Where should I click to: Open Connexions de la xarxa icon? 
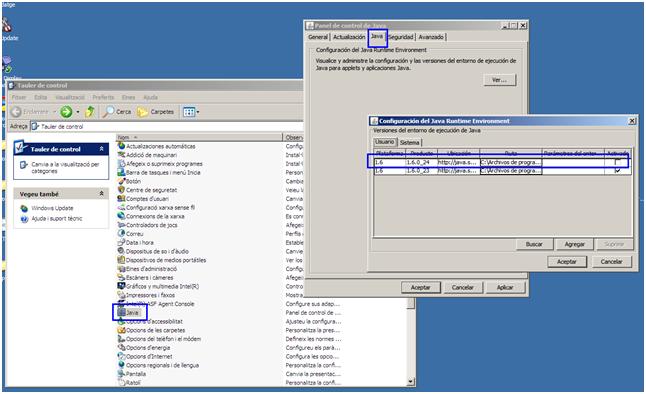[121, 216]
